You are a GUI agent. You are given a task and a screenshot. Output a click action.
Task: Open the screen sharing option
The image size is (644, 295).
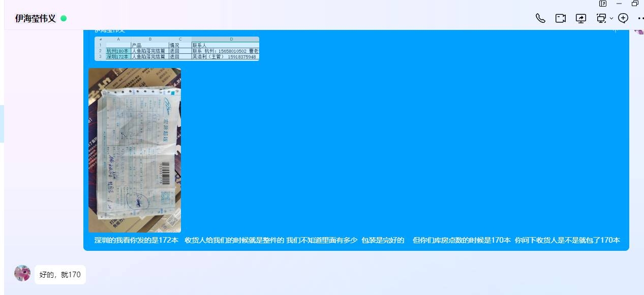click(581, 18)
